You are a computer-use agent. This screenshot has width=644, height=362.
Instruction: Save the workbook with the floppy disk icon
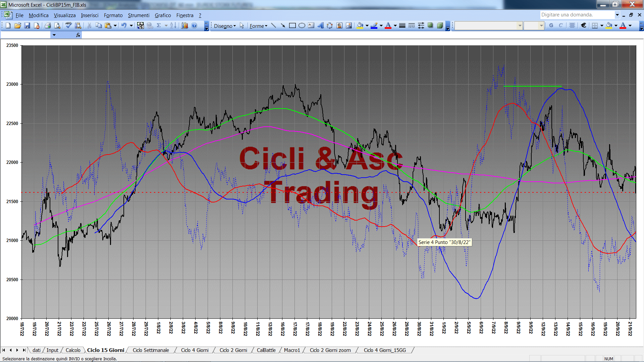[x=27, y=25]
